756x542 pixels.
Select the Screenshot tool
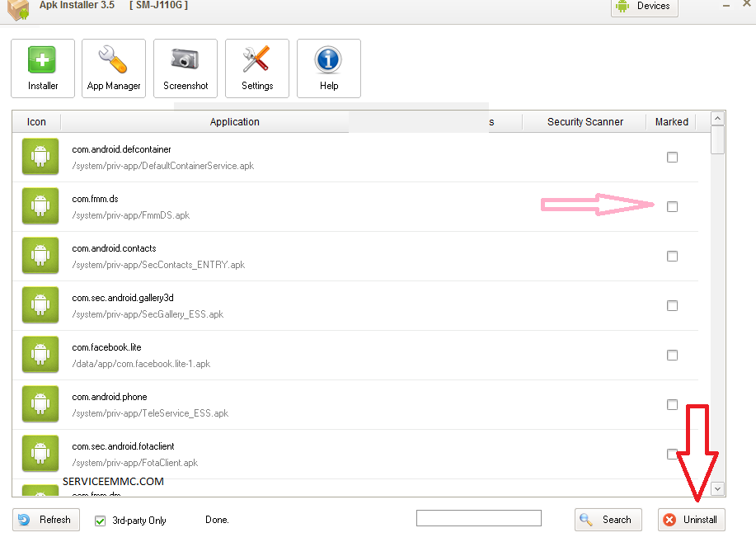pos(185,68)
